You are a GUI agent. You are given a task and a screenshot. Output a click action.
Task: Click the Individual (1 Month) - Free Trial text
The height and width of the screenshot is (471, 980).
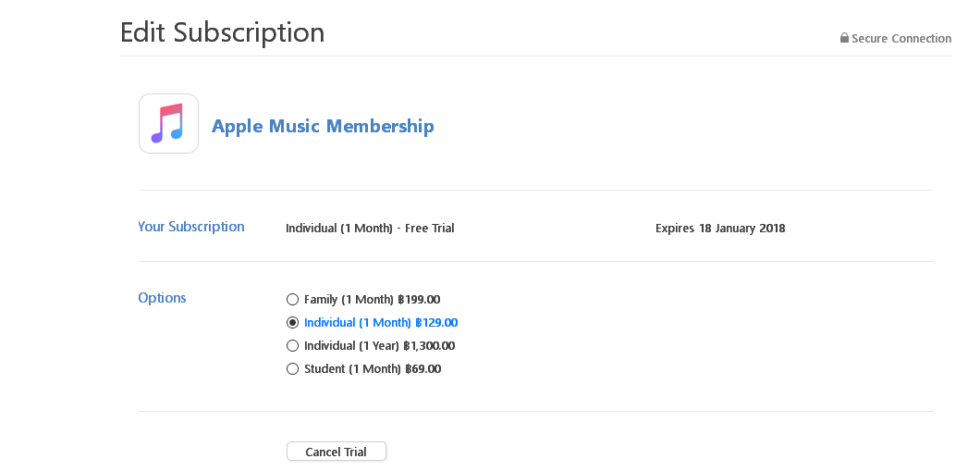click(x=370, y=229)
